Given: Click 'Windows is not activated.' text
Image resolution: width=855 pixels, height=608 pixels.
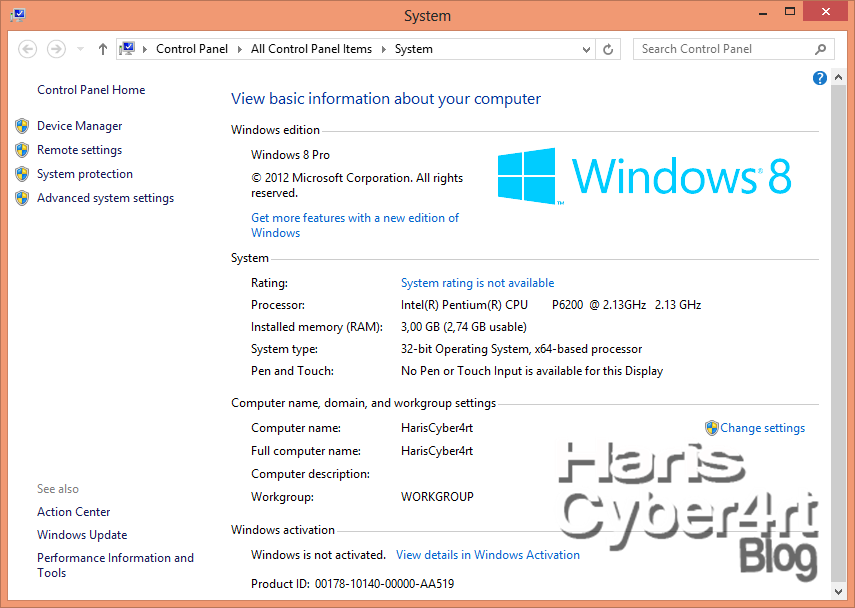Looking at the screenshot, I should tap(318, 555).
